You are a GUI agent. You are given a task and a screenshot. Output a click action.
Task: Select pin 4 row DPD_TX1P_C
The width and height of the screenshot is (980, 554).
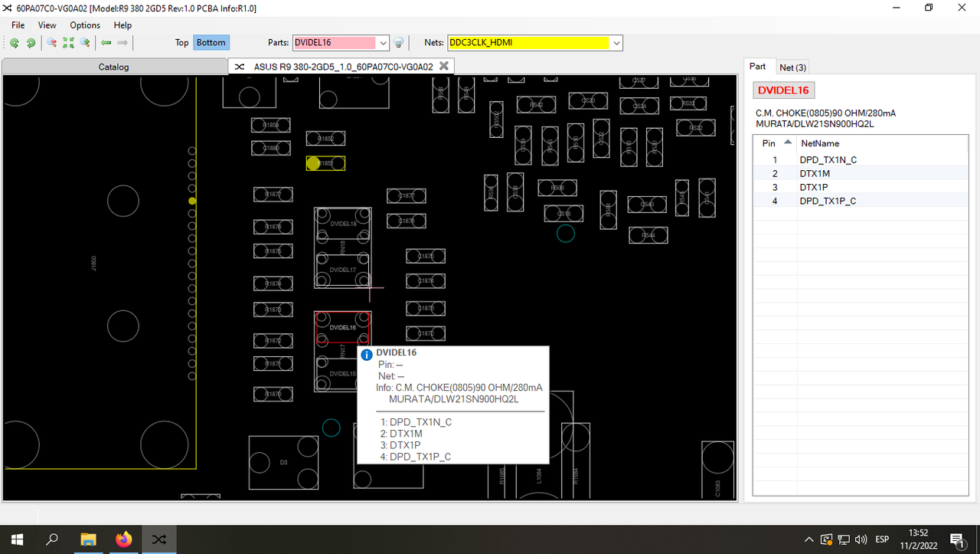861,201
